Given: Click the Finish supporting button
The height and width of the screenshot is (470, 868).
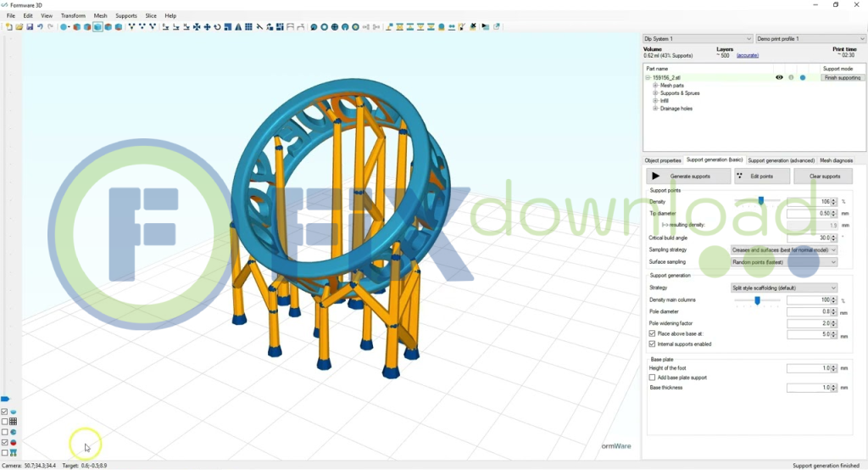Looking at the screenshot, I should (843, 77).
